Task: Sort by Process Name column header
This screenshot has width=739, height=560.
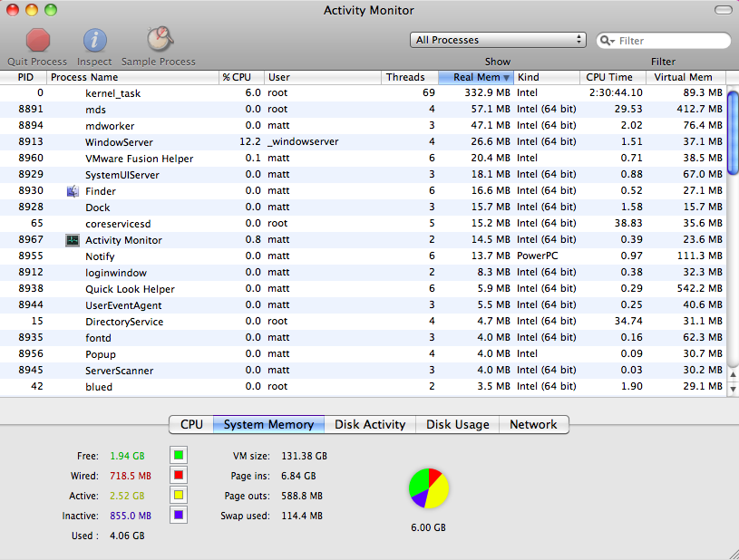Action: pyautogui.click(x=133, y=77)
